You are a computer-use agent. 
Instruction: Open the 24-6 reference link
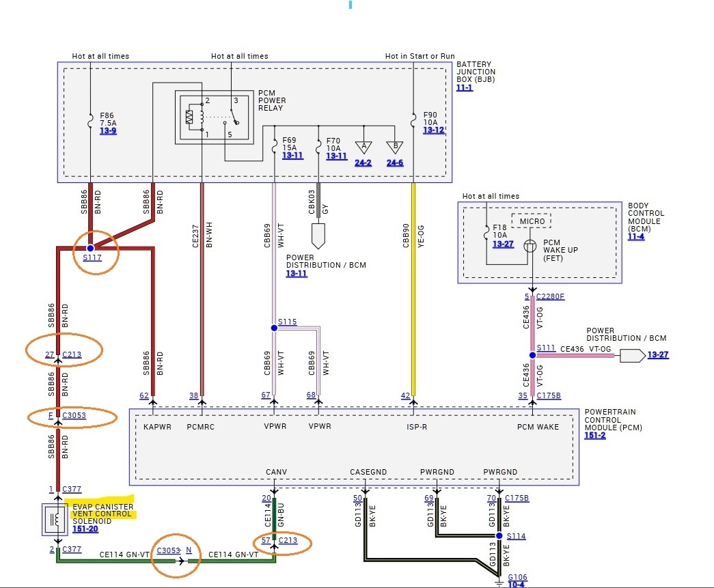[394, 163]
